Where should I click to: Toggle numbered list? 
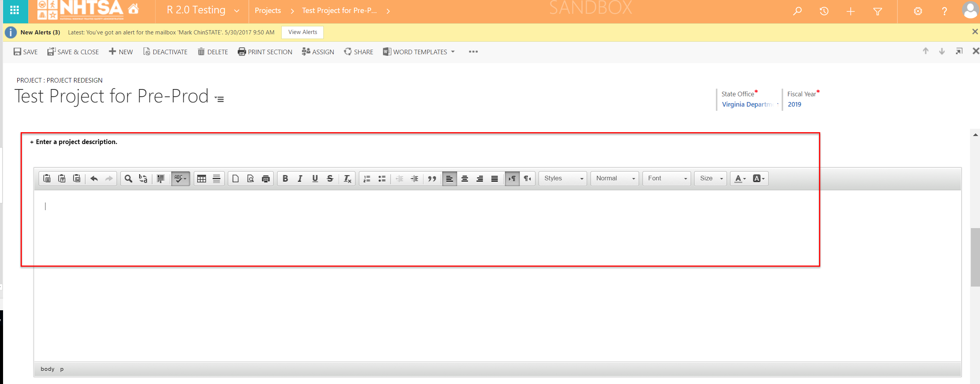(x=367, y=178)
